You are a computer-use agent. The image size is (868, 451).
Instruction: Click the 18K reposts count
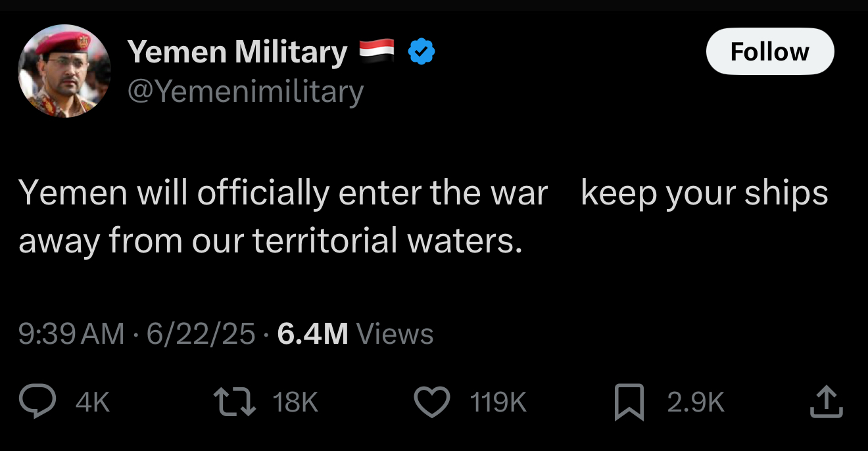(x=295, y=402)
